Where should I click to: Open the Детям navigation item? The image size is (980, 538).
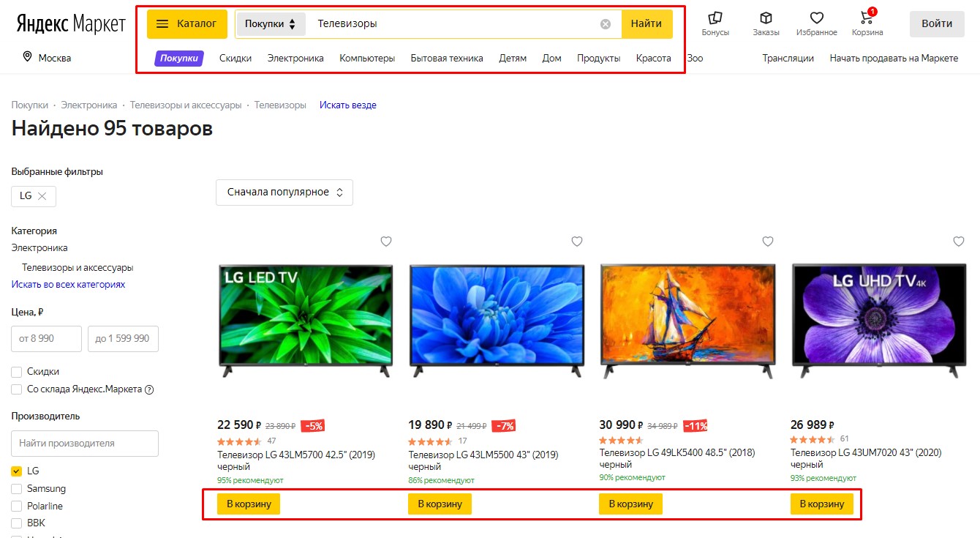513,59
